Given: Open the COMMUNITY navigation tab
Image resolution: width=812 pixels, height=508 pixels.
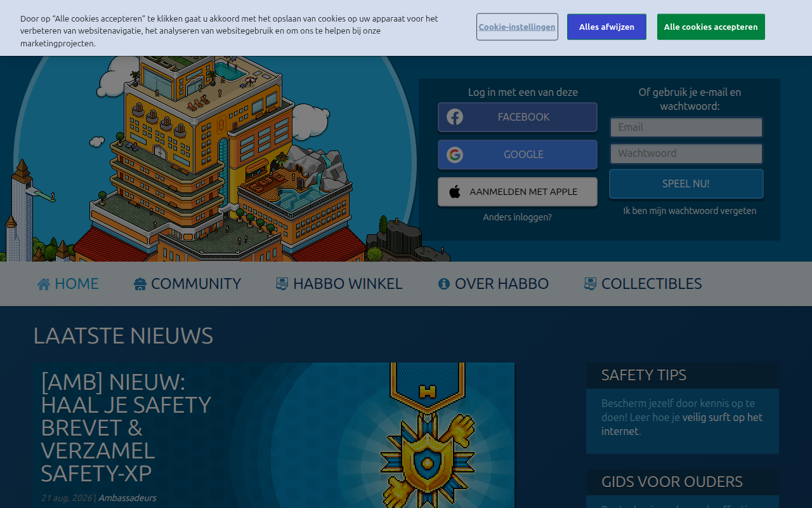Looking at the screenshot, I should tap(188, 284).
